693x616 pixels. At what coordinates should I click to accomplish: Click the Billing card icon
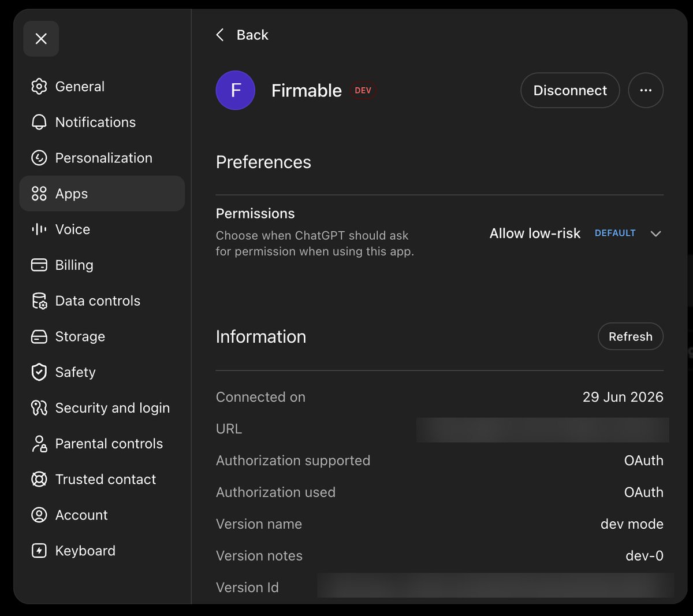(39, 265)
